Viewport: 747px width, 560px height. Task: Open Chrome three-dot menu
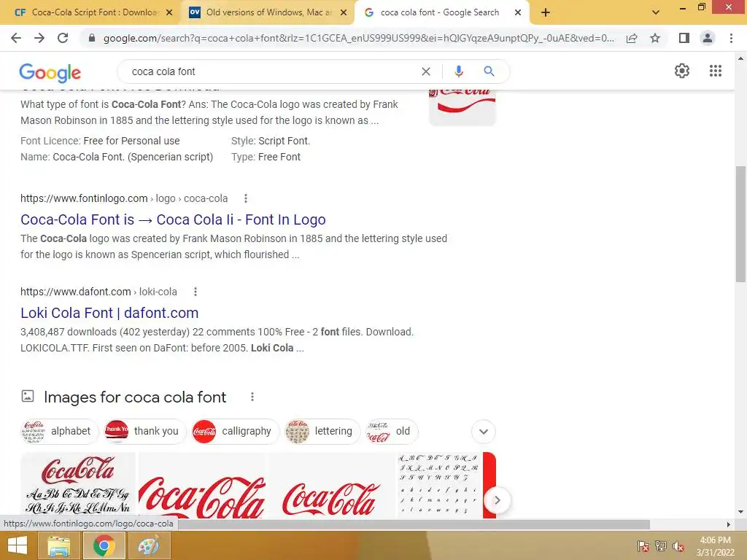[731, 38]
